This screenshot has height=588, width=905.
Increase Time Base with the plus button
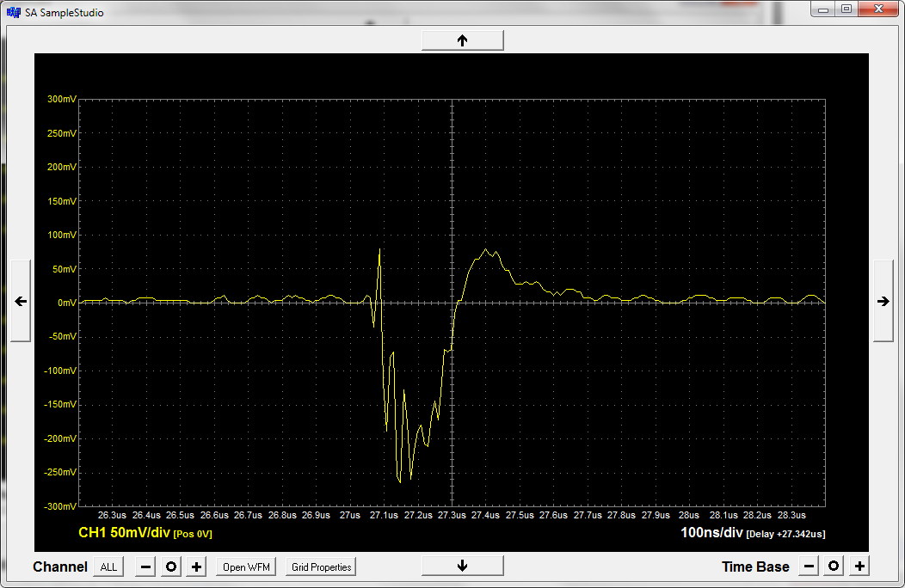859,566
